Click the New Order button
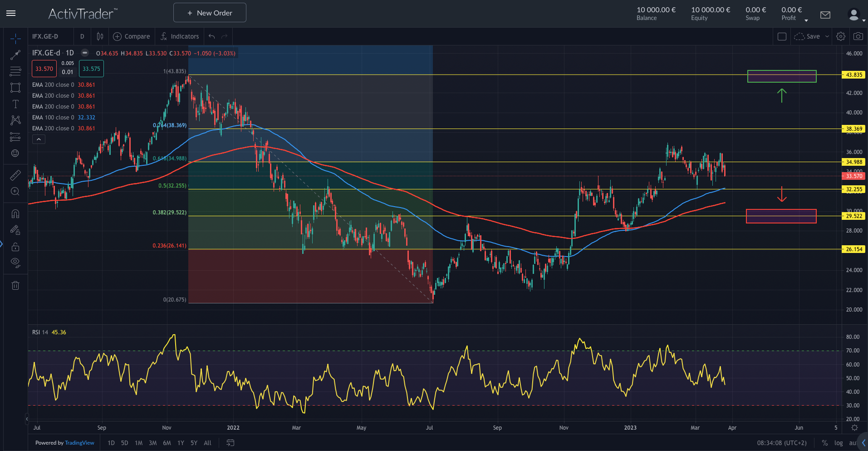 pyautogui.click(x=210, y=13)
